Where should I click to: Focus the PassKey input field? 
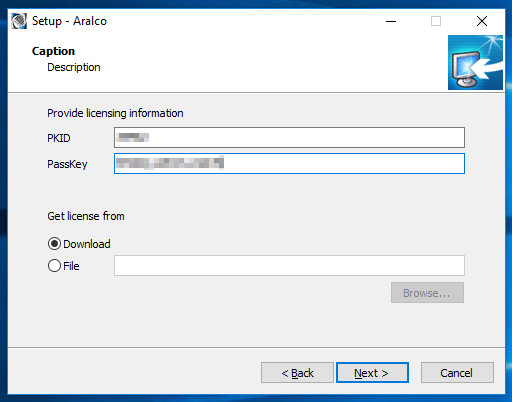289,163
